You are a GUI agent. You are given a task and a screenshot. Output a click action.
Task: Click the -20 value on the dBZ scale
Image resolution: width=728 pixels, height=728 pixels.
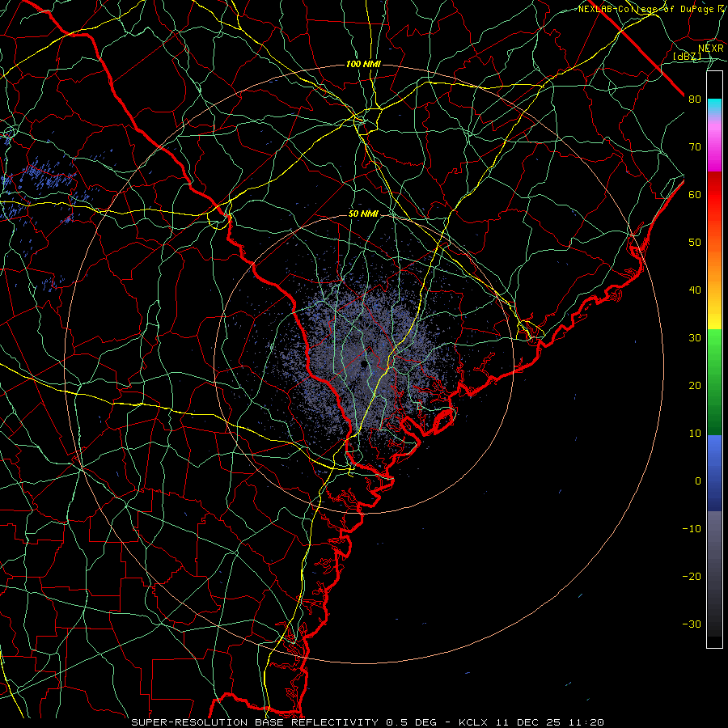coord(692,576)
